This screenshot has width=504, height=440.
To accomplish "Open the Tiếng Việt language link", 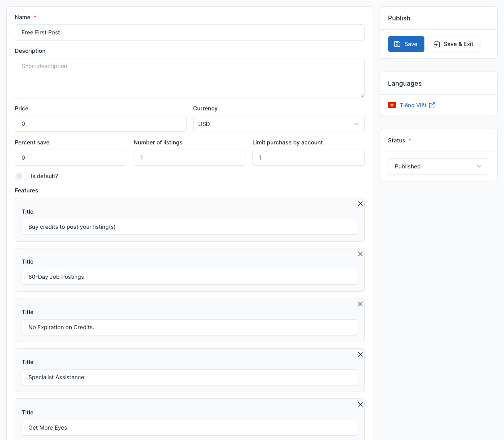I will (x=413, y=105).
